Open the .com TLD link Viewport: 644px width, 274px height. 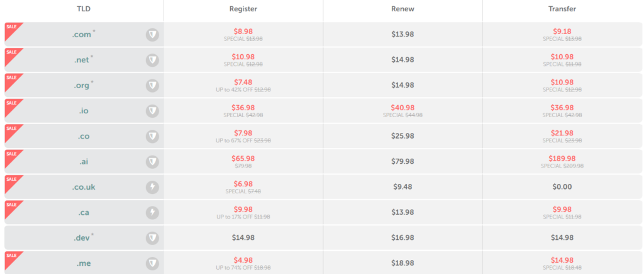[x=81, y=35]
